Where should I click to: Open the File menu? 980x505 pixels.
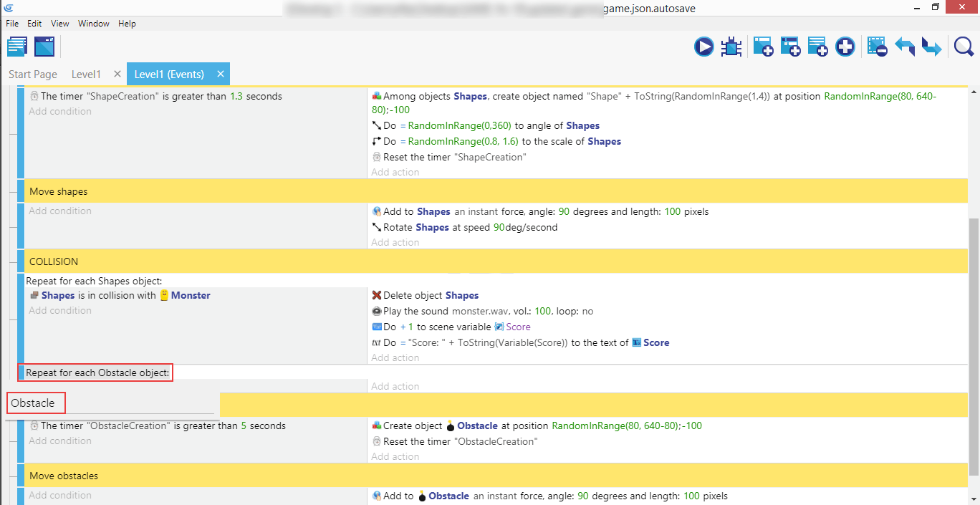coord(12,24)
